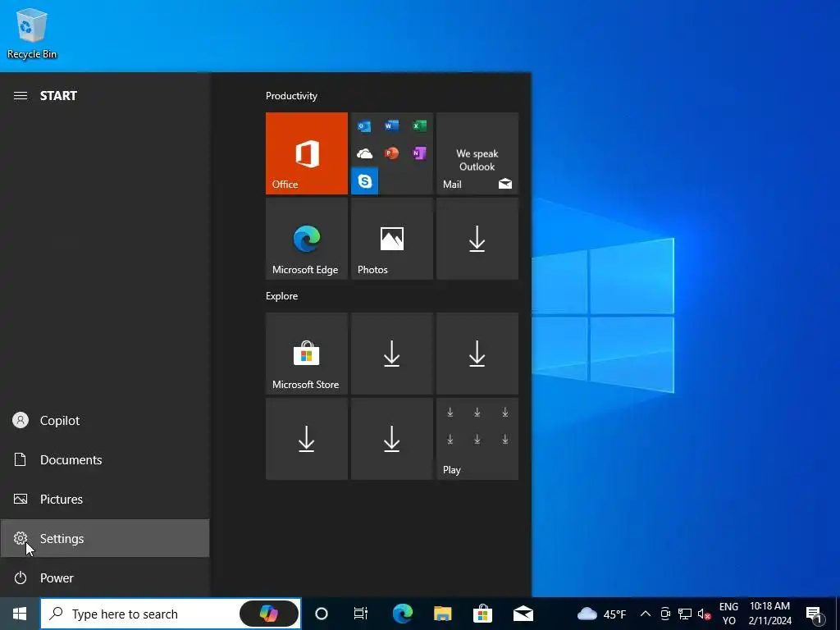Launch Microsoft Edge from the taskbar
The height and width of the screenshot is (630, 840).
click(402, 614)
